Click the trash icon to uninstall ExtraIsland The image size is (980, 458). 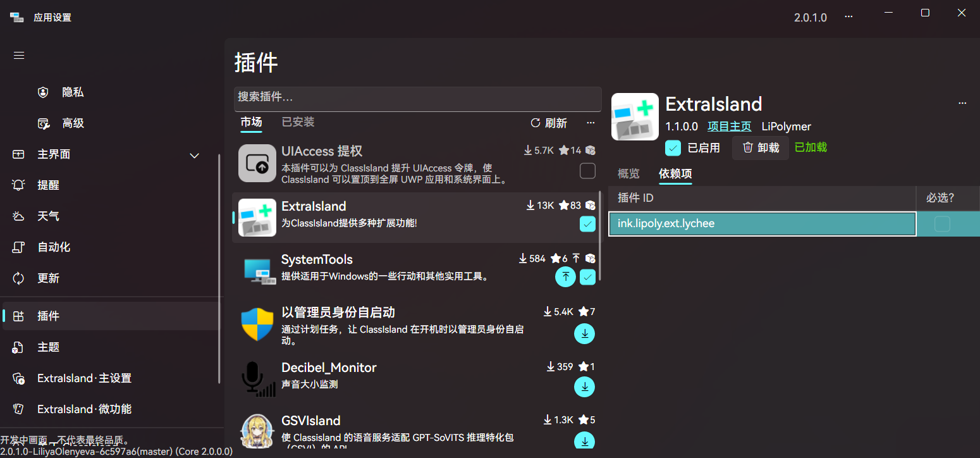(748, 147)
